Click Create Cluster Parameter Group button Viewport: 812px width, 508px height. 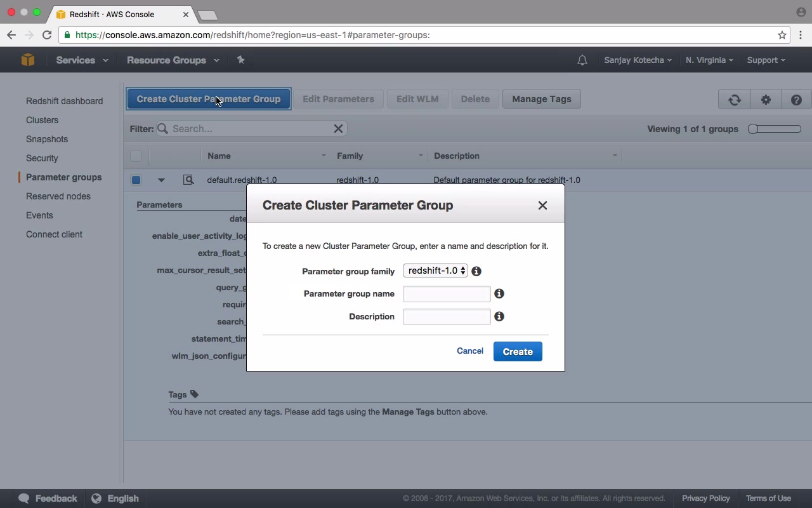pyautogui.click(x=209, y=99)
